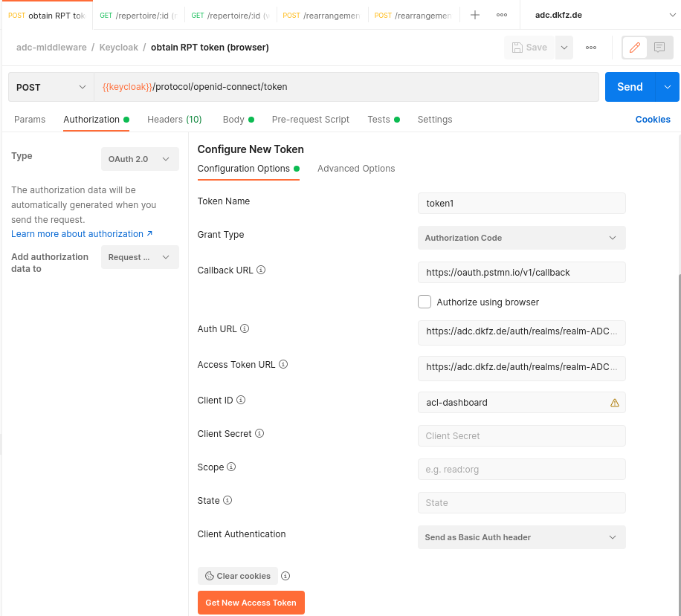This screenshot has height=616, width=681.
Task: Click the Get New Access Token button
Action: (x=251, y=603)
